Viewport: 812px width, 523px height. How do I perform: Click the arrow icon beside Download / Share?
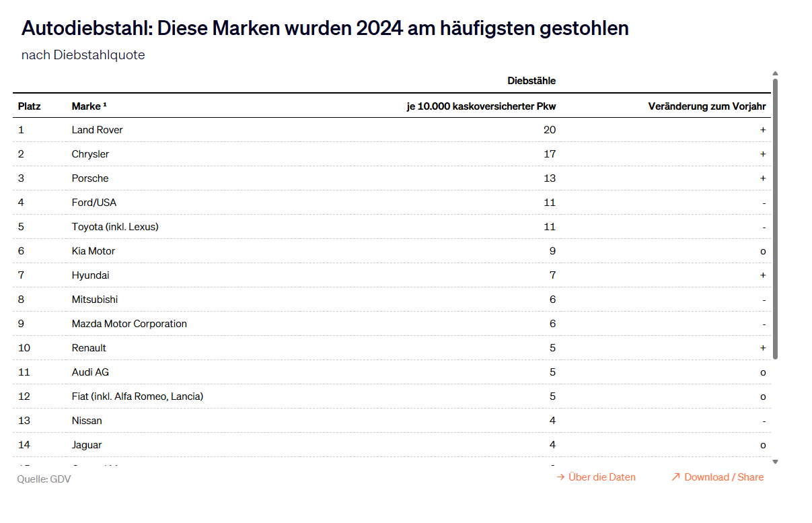click(675, 477)
